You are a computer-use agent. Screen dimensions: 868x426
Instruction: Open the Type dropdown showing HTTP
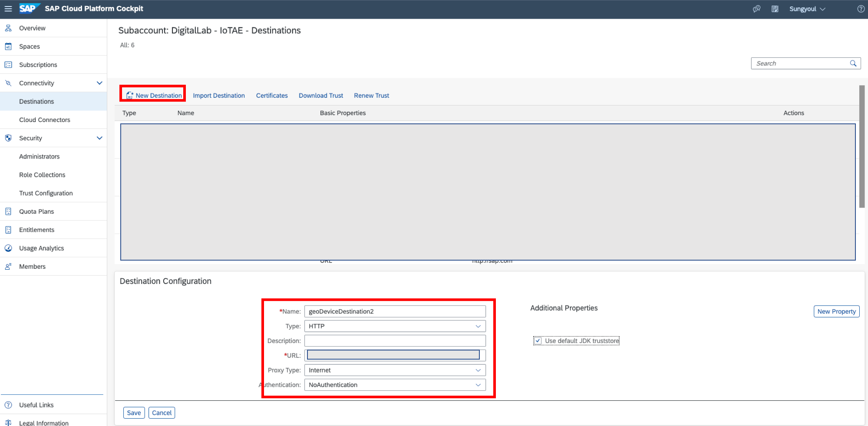[395, 326]
